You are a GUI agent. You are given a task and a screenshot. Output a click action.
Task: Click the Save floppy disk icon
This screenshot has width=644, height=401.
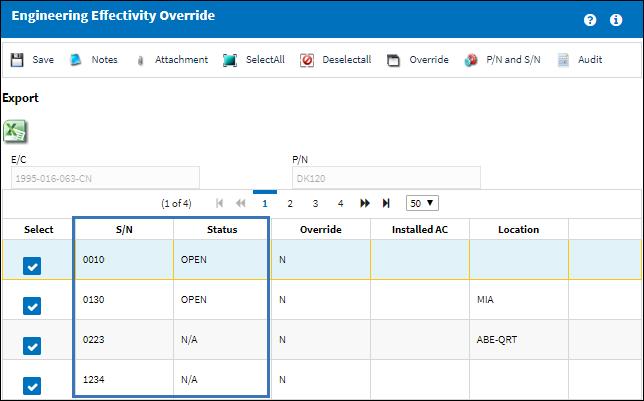pyautogui.click(x=17, y=60)
